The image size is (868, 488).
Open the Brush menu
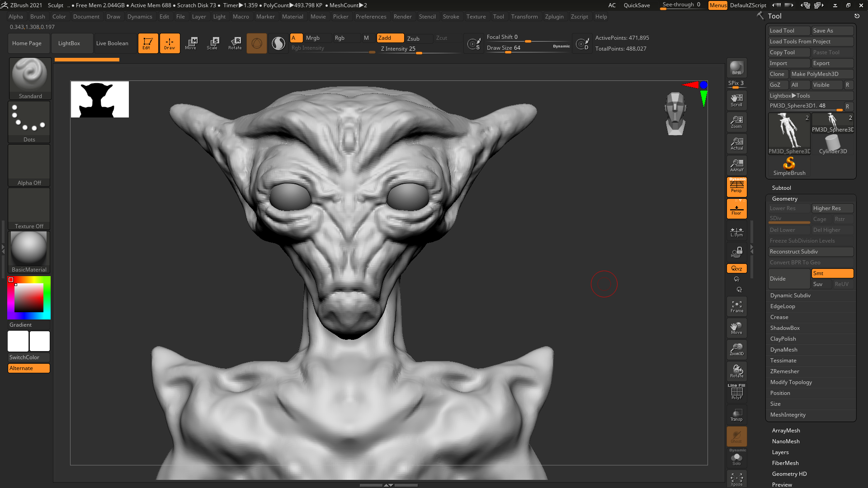coord(38,17)
